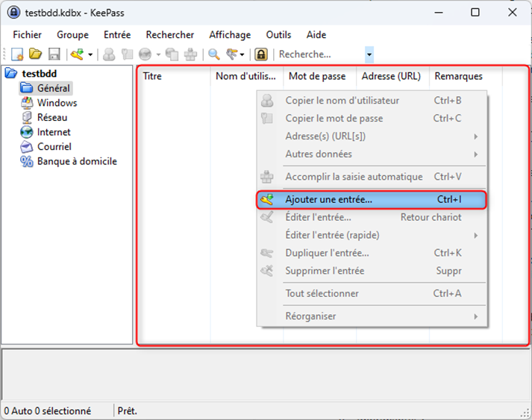This screenshot has width=532, height=420.
Task: Sort by the Nom d'utilis... column header
Action: tap(247, 76)
